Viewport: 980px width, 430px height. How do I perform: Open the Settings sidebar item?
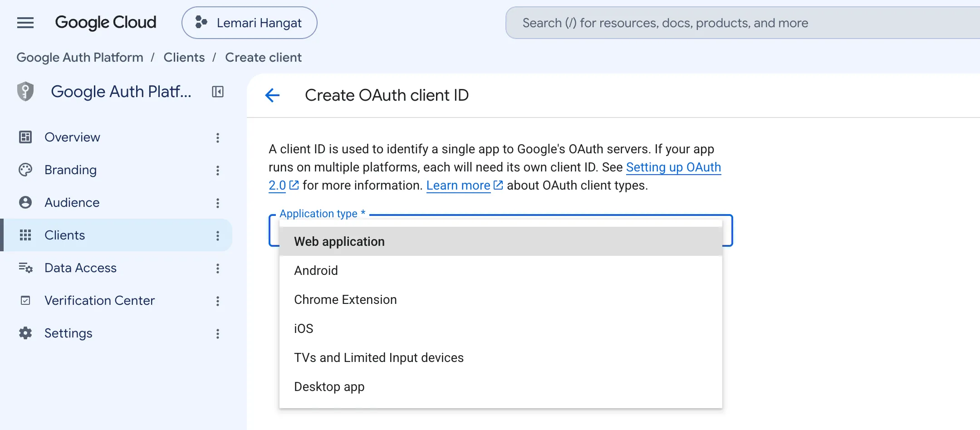coord(116,333)
